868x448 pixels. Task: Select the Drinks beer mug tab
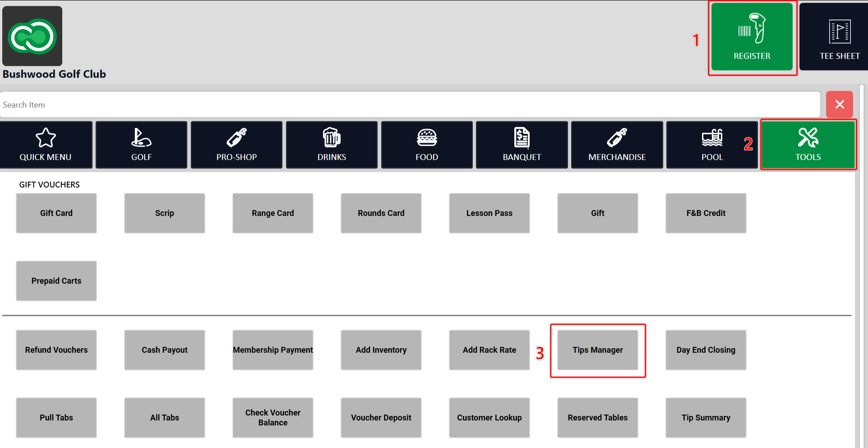[x=332, y=145]
